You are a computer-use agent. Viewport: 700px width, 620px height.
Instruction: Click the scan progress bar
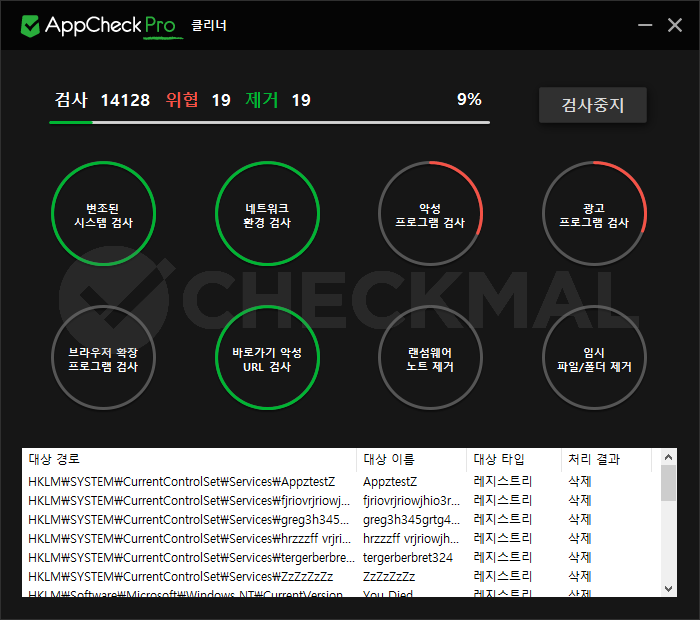(269, 123)
